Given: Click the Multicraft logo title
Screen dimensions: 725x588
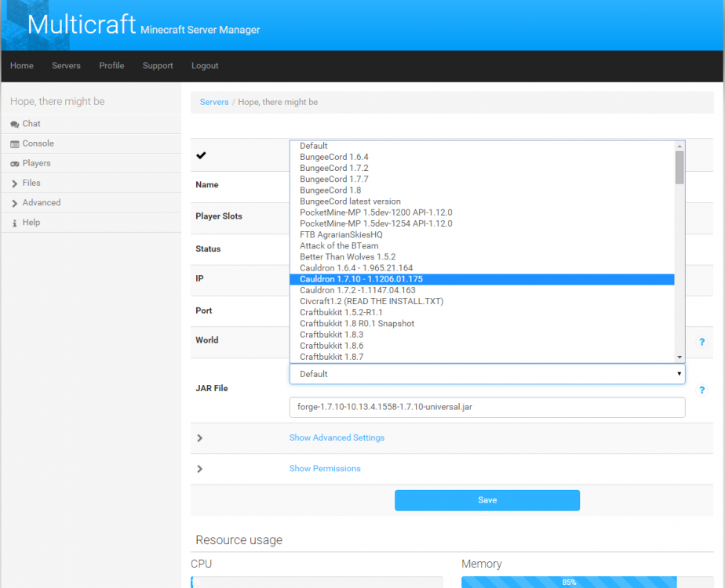Looking at the screenshot, I should tap(82, 24).
